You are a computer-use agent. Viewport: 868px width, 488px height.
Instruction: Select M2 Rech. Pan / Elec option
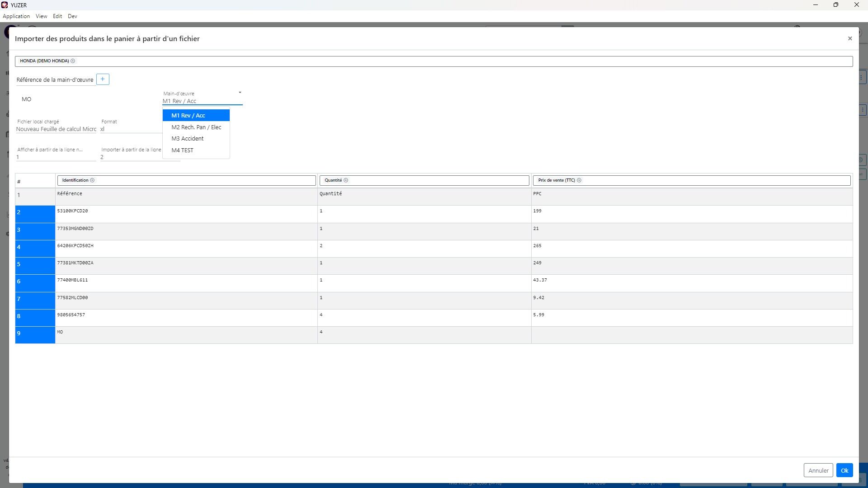196,127
